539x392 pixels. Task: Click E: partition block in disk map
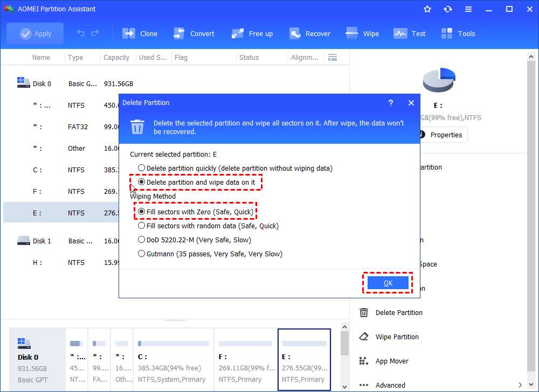click(304, 359)
